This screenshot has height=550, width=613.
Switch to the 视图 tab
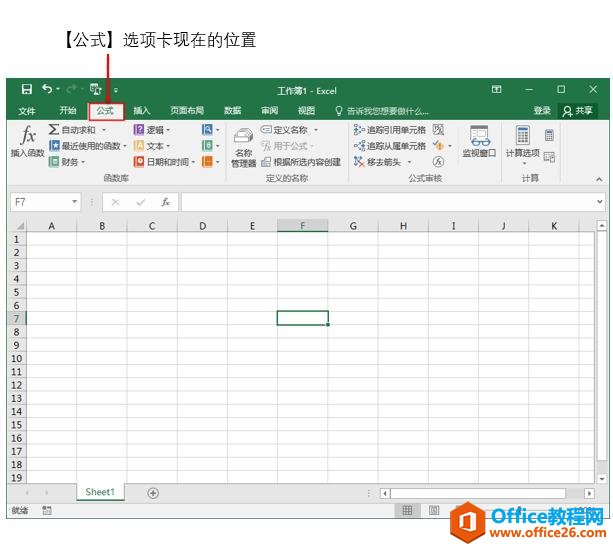pyautogui.click(x=306, y=111)
